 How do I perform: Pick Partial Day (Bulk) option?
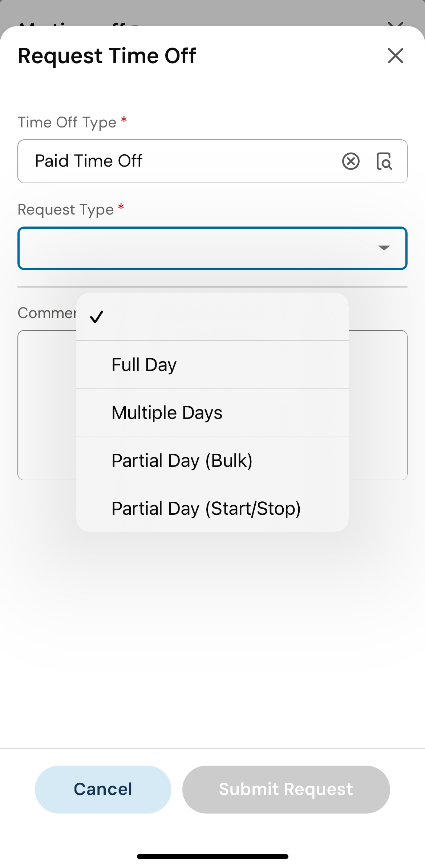click(212, 460)
